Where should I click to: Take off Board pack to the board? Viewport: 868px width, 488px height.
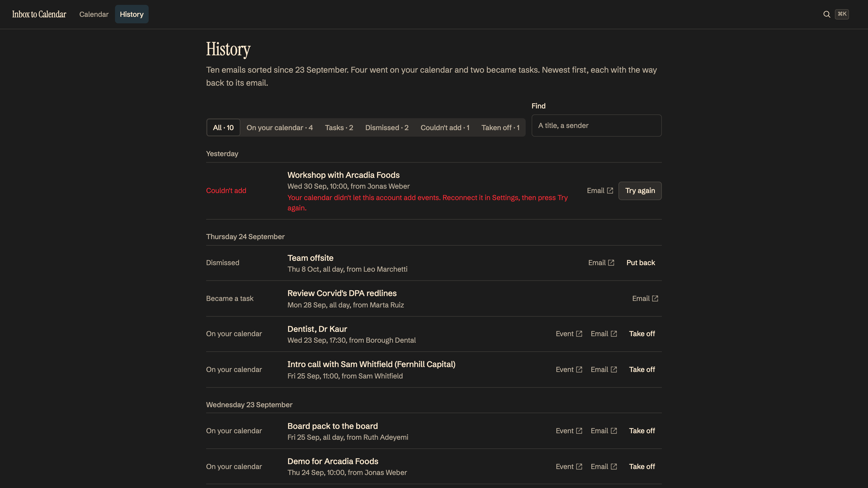642,431
